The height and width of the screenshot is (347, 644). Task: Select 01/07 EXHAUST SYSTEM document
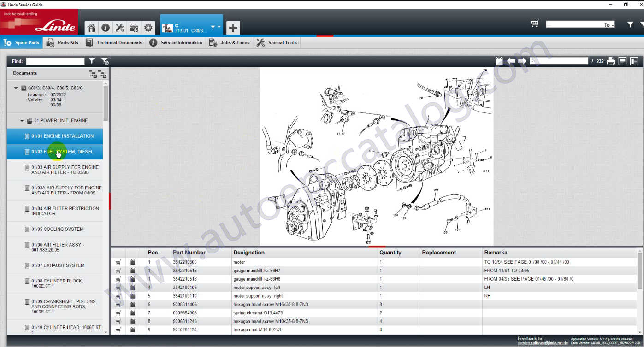click(58, 265)
